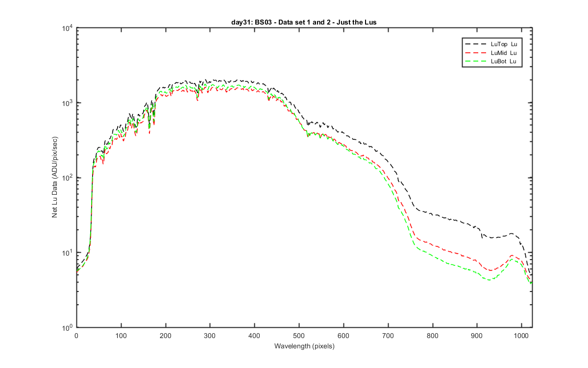Click the y-axis tick label 10^4
This screenshot has width=588, height=368.
click(67, 27)
